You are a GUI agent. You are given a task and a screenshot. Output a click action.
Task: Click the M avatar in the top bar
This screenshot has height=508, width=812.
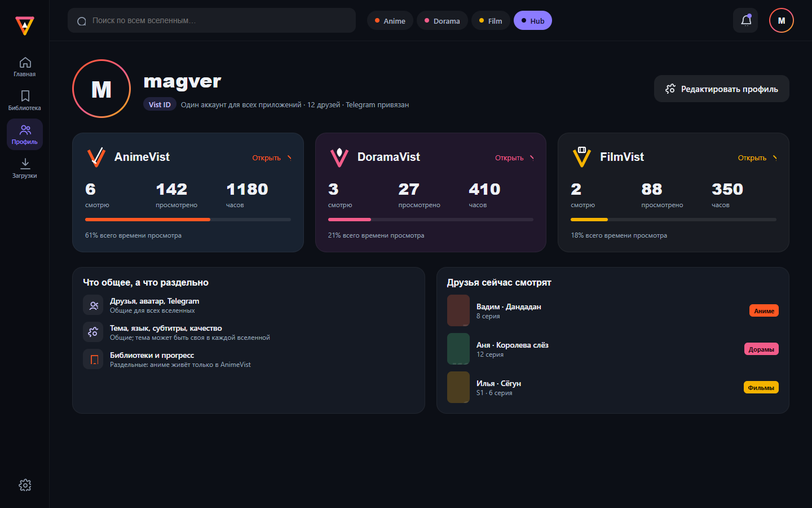[x=782, y=20]
